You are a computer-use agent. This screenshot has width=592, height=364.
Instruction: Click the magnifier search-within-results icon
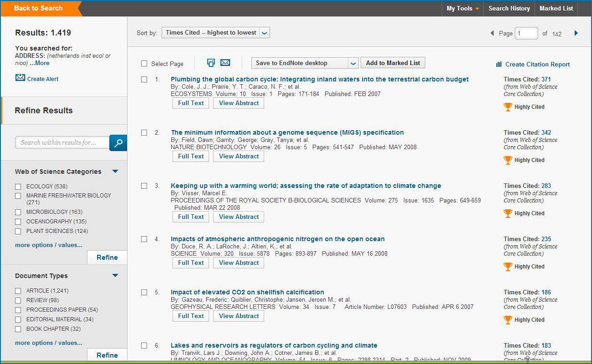(118, 143)
